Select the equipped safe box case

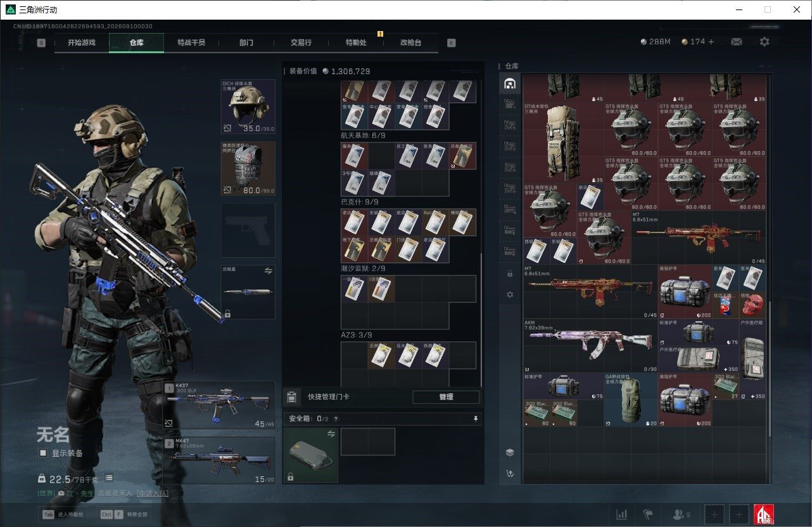(x=311, y=455)
